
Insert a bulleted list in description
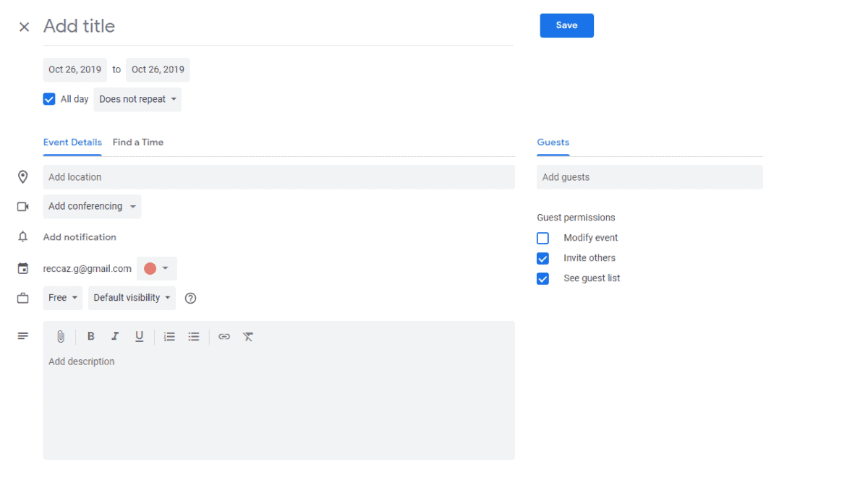194,337
